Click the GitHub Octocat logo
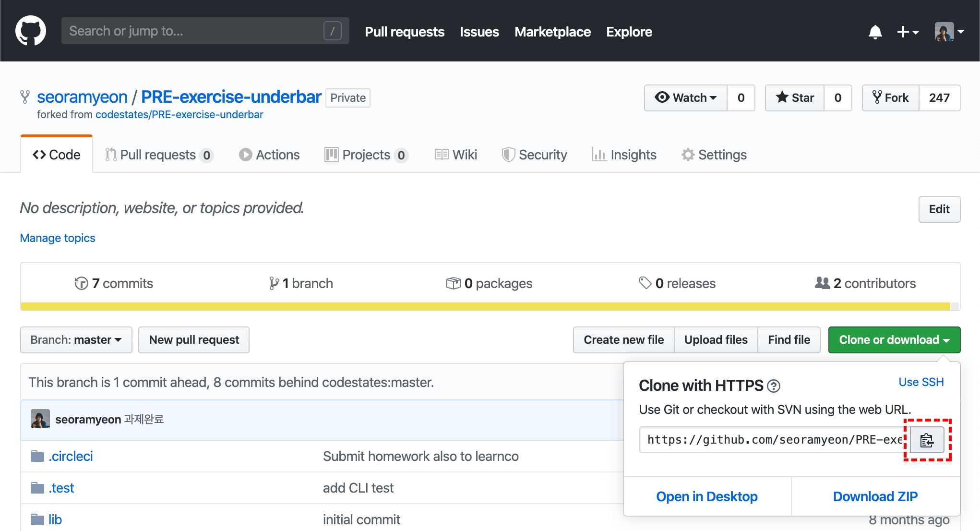 click(31, 31)
